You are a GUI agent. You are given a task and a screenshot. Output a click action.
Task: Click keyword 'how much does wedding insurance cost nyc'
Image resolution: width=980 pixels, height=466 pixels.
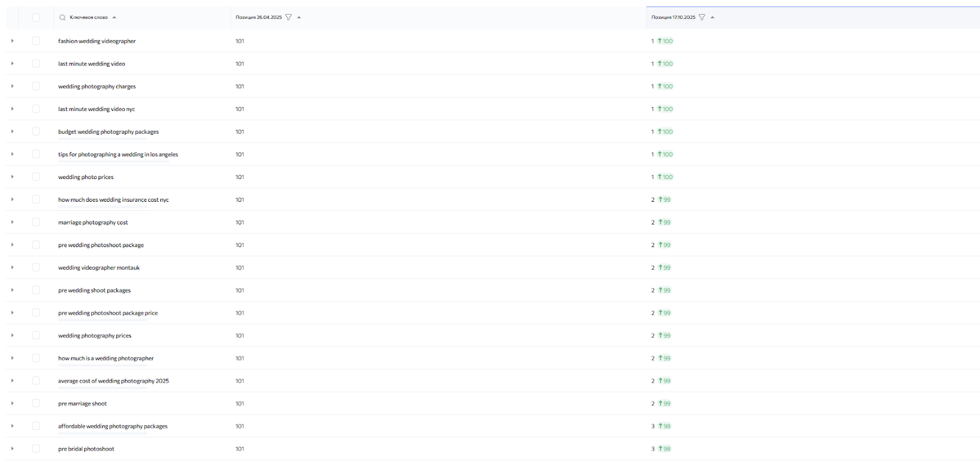(113, 200)
